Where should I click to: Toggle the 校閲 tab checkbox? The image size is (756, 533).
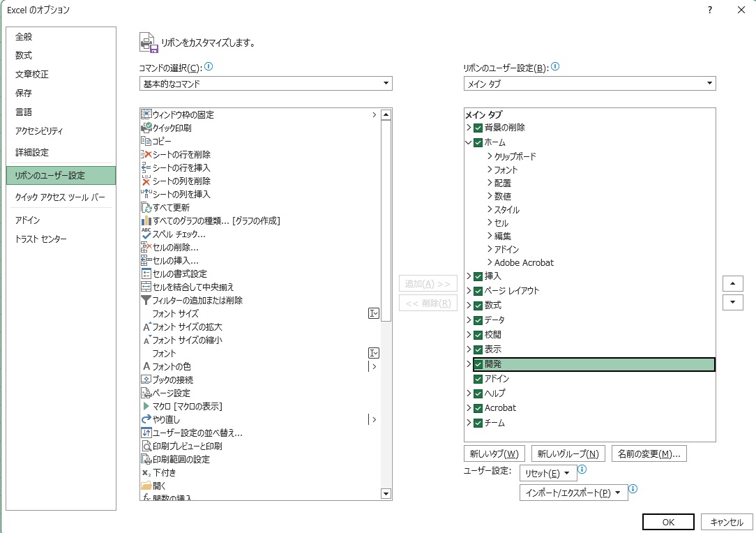(x=478, y=335)
